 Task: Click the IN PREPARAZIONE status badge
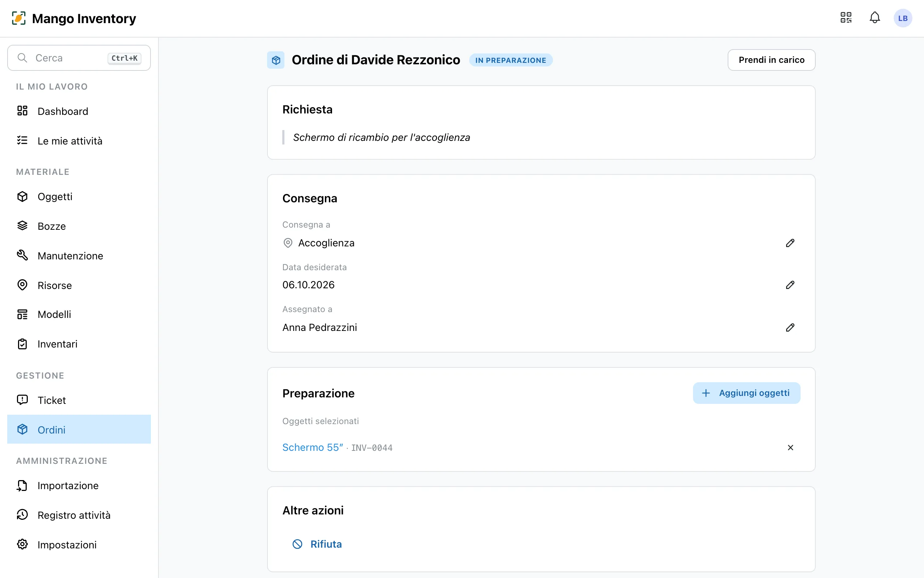[510, 60]
